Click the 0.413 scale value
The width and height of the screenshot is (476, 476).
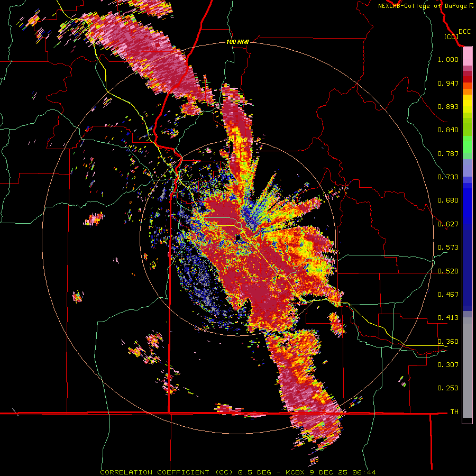pyautogui.click(x=448, y=318)
